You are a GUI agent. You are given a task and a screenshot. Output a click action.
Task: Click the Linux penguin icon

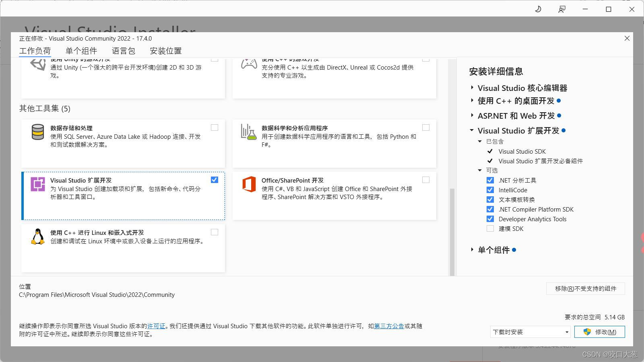coord(38,237)
